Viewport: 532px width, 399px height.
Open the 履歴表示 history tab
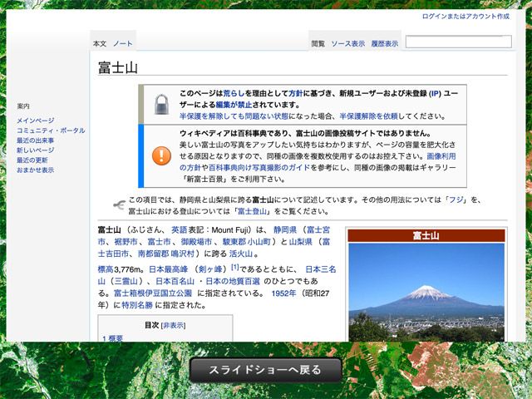[385, 44]
